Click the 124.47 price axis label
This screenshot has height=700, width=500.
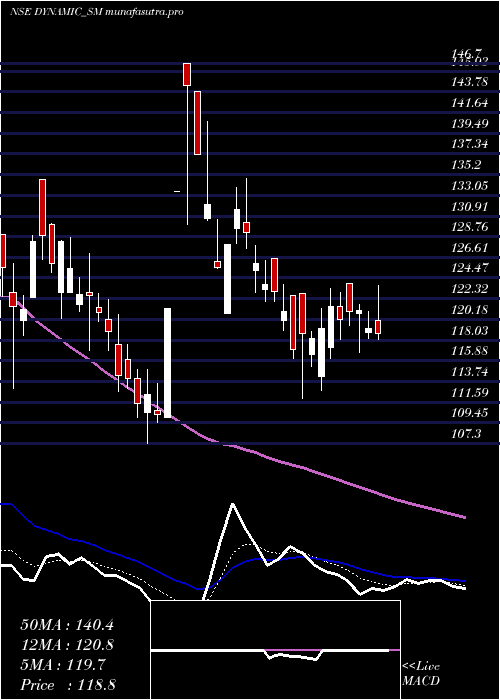point(470,268)
